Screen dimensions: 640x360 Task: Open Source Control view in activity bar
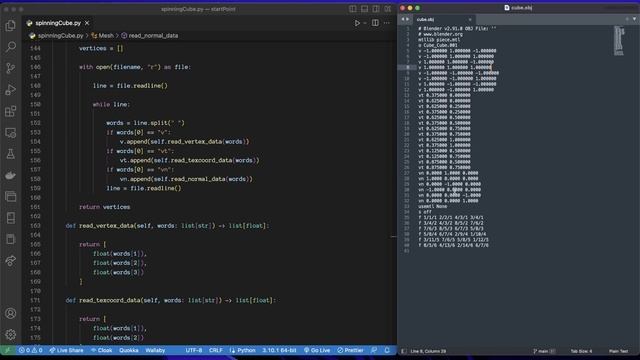coord(11,68)
